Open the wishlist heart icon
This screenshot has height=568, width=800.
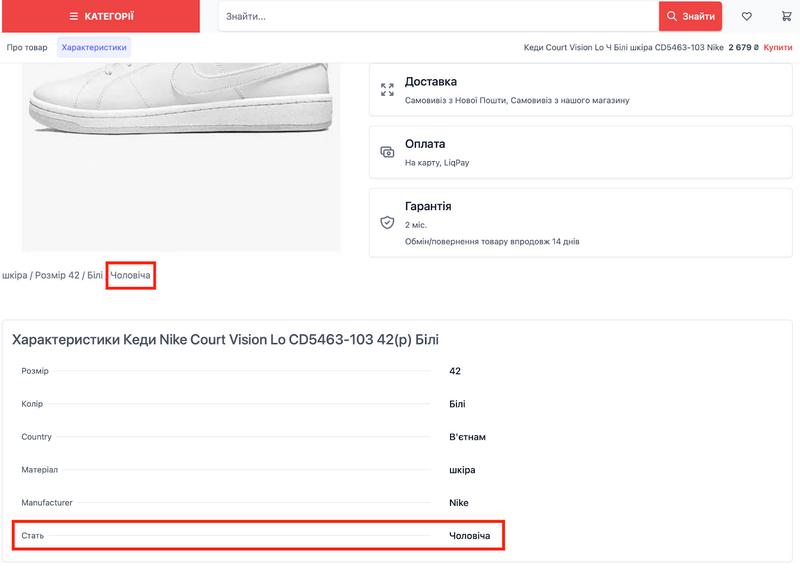pyautogui.click(x=746, y=16)
